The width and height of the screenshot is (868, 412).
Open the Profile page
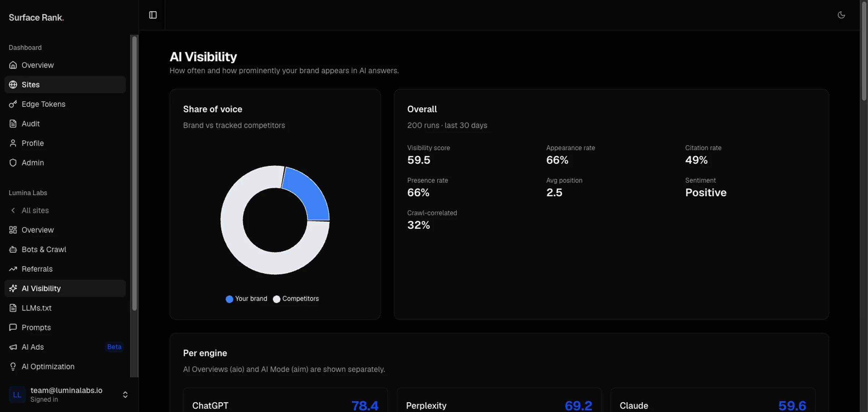65,143
